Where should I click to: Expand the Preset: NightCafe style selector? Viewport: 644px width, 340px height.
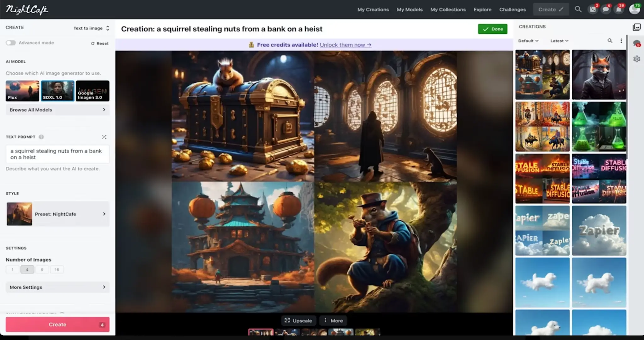(x=58, y=214)
